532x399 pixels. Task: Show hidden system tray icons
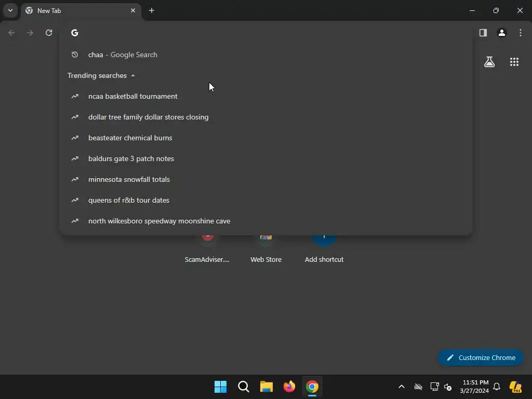[x=402, y=387]
